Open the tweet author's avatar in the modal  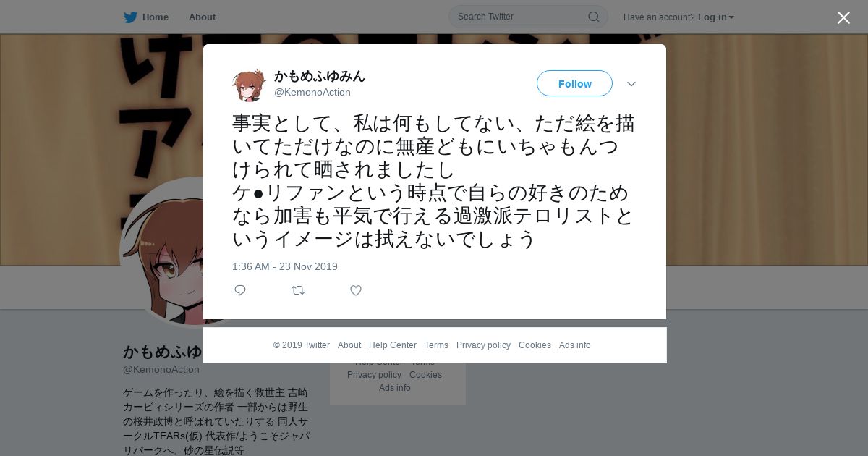click(x=249, y=84)
